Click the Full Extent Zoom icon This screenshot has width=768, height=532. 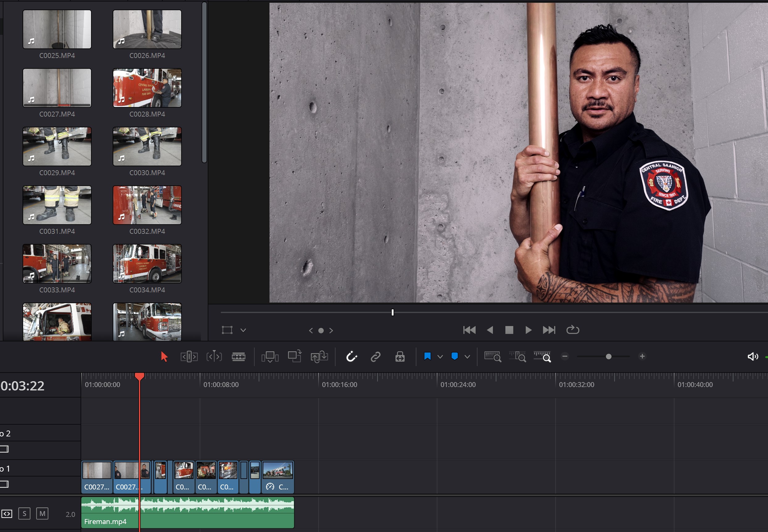pyautogui.click(x=492, y=357)
